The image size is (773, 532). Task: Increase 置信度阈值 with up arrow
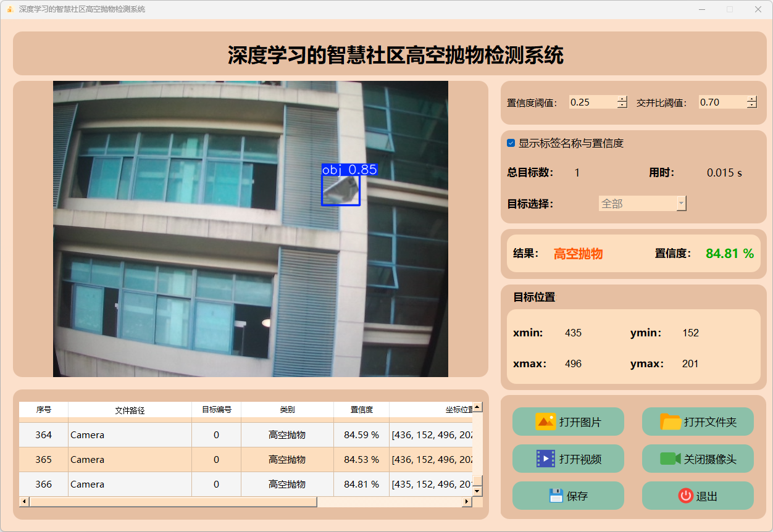(x=622, y=99)
